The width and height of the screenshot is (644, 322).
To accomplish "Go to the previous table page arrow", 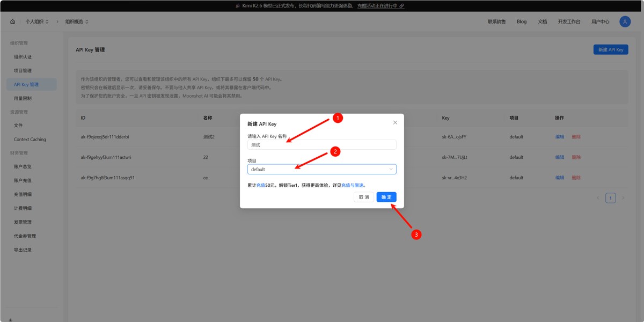I will (598, 198).
